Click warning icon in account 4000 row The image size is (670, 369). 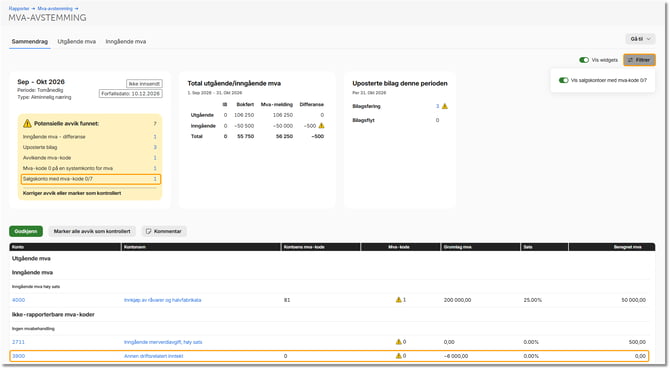click(399, 300)
